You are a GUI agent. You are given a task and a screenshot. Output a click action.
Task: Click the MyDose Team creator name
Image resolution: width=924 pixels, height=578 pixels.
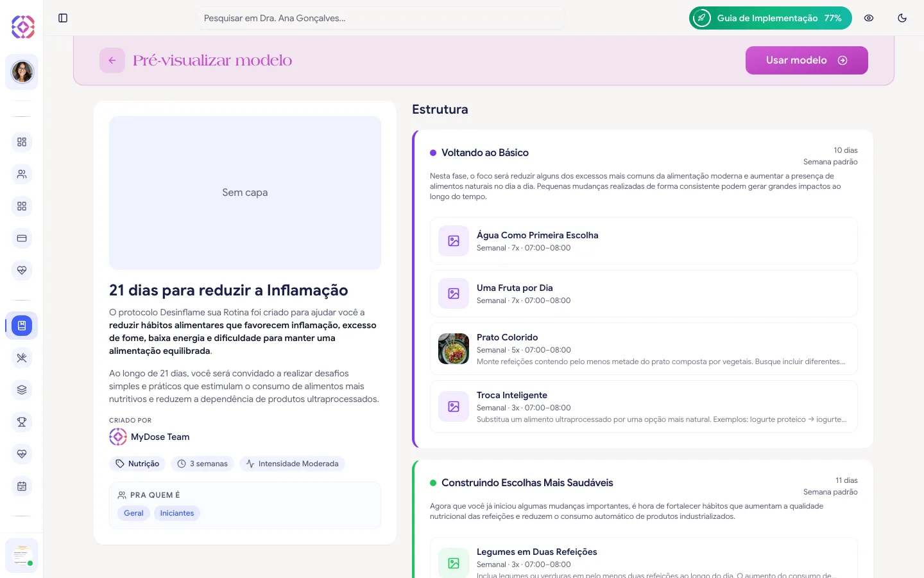click(x=160, y=437)
